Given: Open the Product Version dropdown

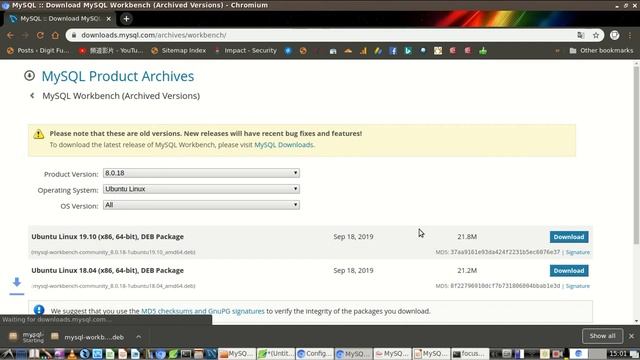Looking at the screenshot, I should (201, 173).
